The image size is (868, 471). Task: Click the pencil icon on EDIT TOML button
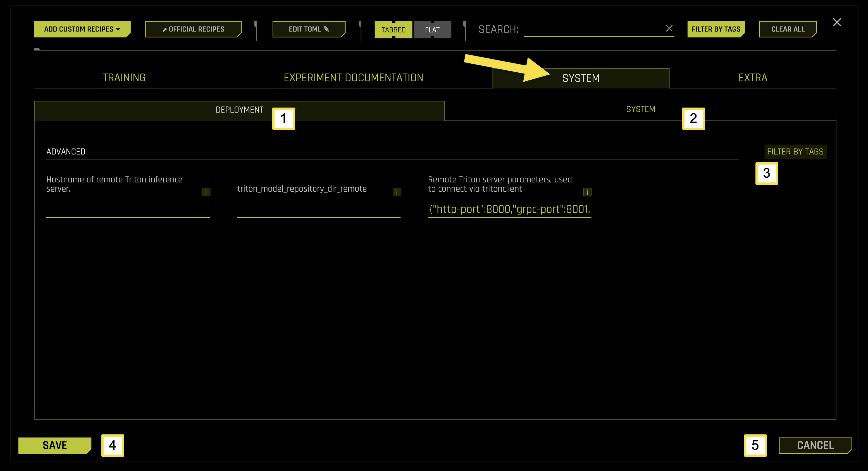[x=326, y=29]
